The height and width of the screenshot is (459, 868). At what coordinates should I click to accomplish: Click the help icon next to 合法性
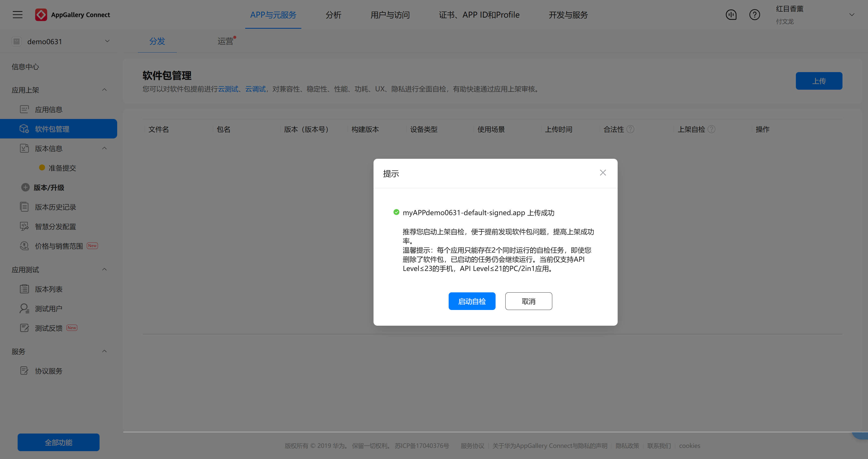click(630, 129)
